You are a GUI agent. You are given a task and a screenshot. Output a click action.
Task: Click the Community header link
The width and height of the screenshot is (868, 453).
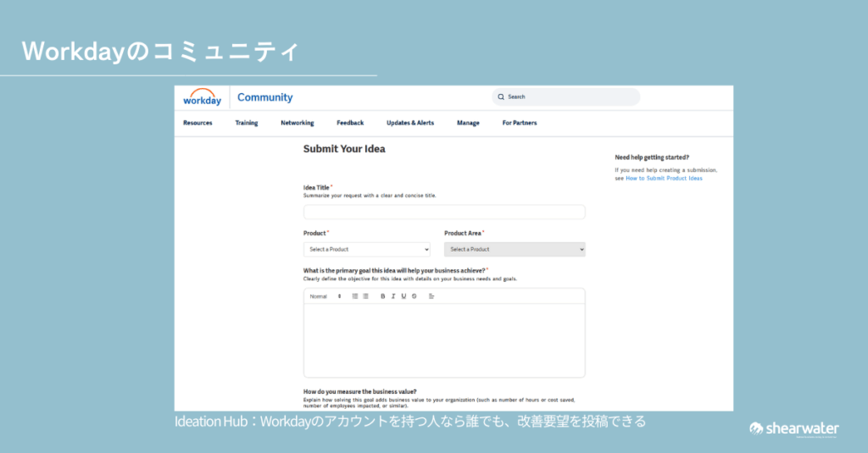coord(264,97)
